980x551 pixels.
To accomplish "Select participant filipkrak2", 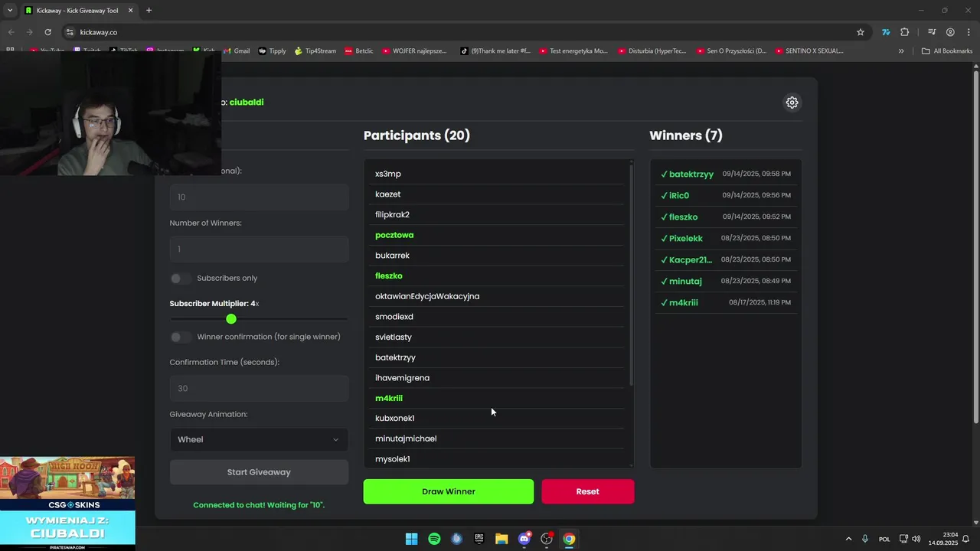I will [392, 215].
